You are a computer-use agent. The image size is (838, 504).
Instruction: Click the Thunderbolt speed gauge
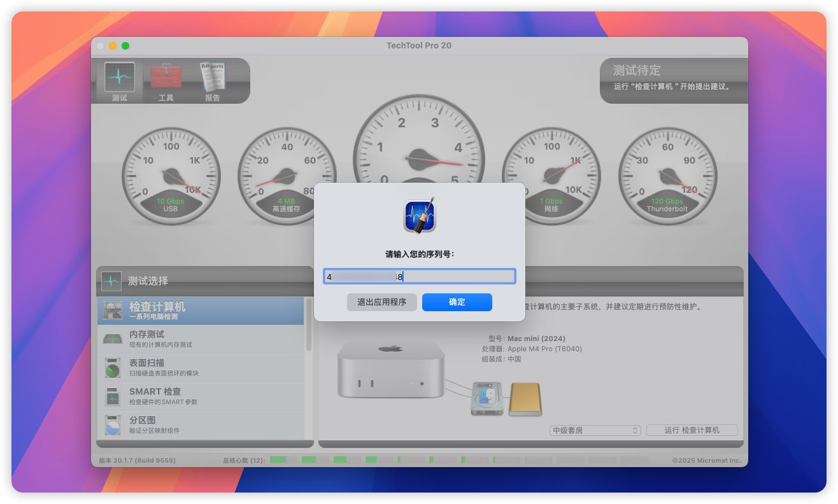[x=667, y=175]
